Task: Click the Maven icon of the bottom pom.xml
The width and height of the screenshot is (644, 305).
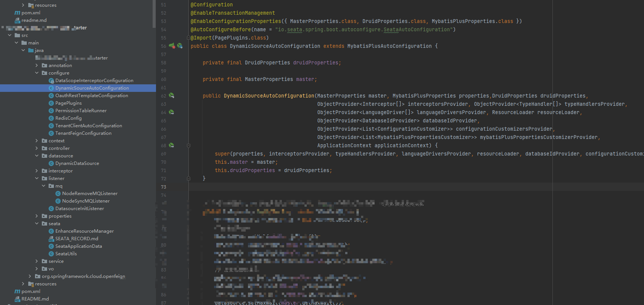Action: click(x=17, y=291)
